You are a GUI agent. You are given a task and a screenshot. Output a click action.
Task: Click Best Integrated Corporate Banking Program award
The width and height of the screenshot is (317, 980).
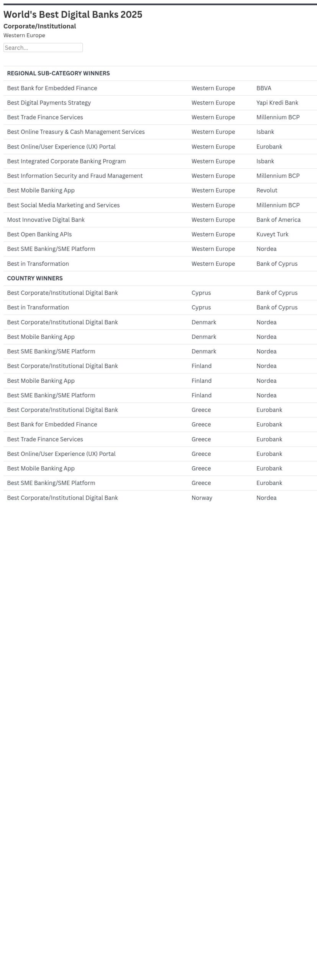point(66,161)
